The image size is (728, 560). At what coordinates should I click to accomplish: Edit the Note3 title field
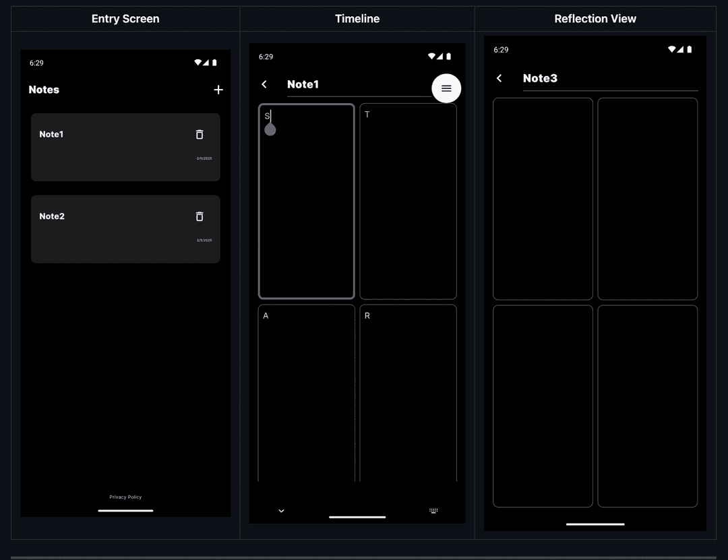tap(610, 79)
